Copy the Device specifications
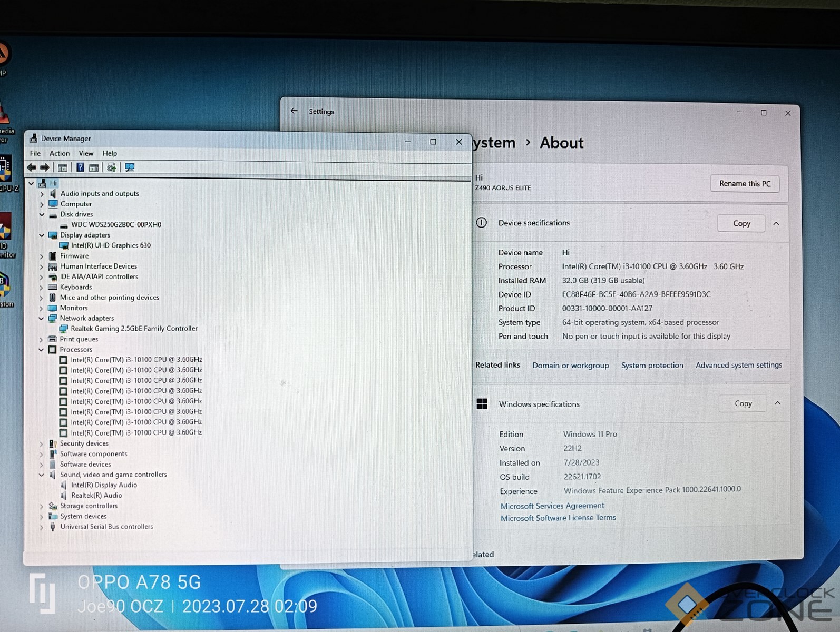The image size is (840, 632). pyautogui.click(x=741, y=223)
